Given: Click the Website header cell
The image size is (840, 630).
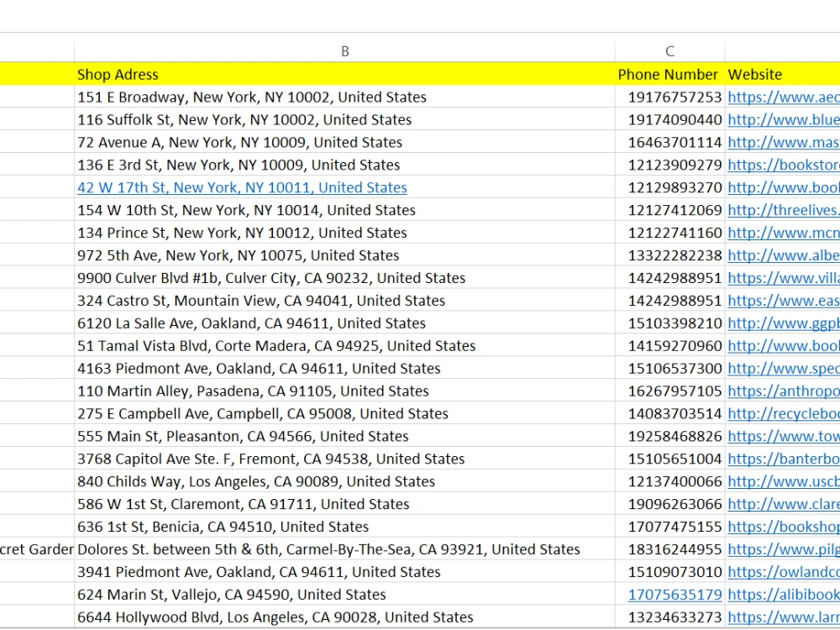Looking at the screenshot, I should pyautogui.click(x=782, y=75).
